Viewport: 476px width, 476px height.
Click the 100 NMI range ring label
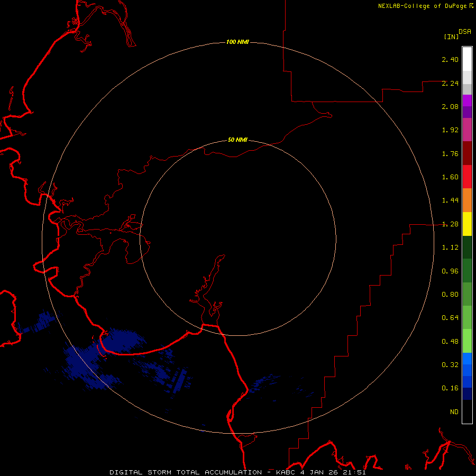(x=237, y=42)
